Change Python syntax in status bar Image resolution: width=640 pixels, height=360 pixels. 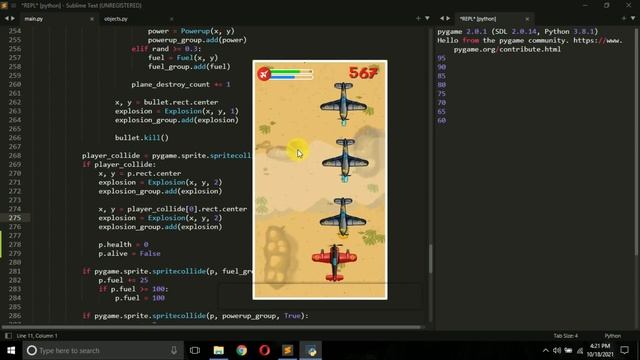pos(613,336)
